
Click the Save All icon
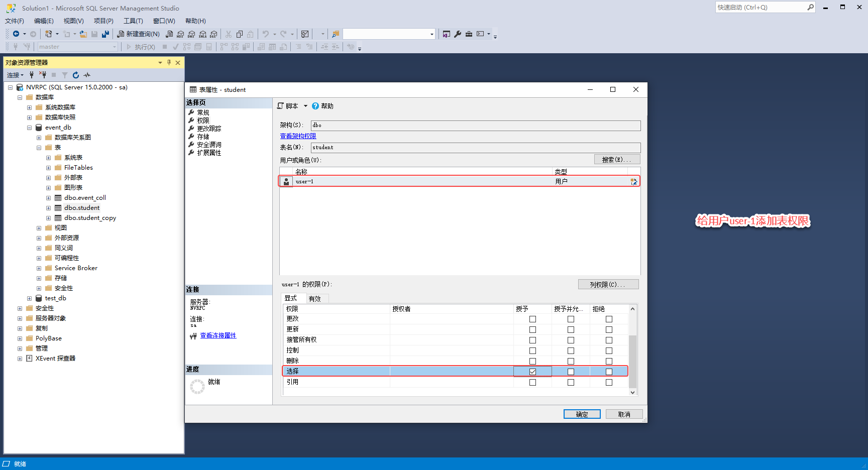click(x=105, y=34)
